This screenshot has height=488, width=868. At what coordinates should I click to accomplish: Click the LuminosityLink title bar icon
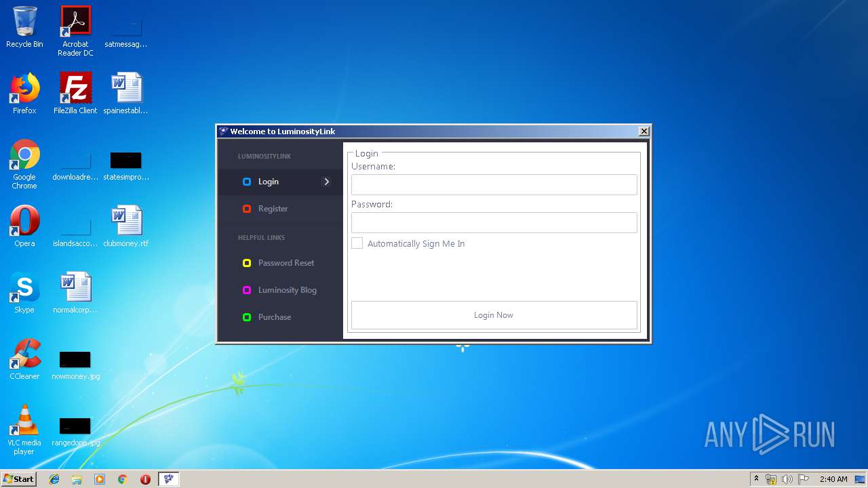click(x=223, y=131)
